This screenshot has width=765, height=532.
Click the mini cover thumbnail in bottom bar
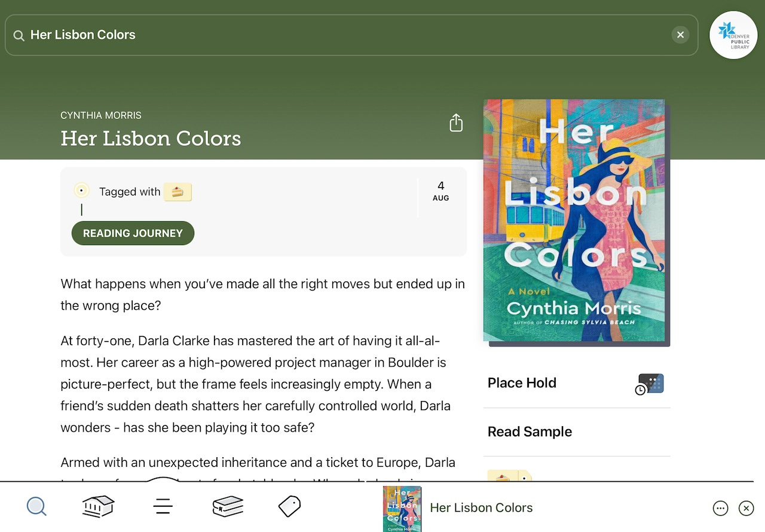[402, 509]
